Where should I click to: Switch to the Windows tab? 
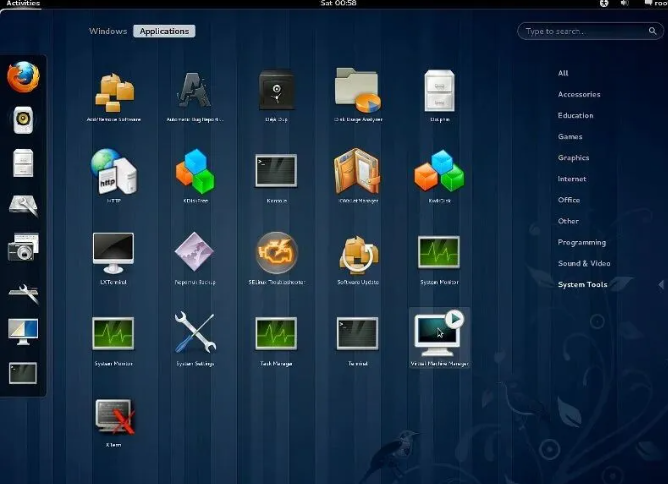108,31
